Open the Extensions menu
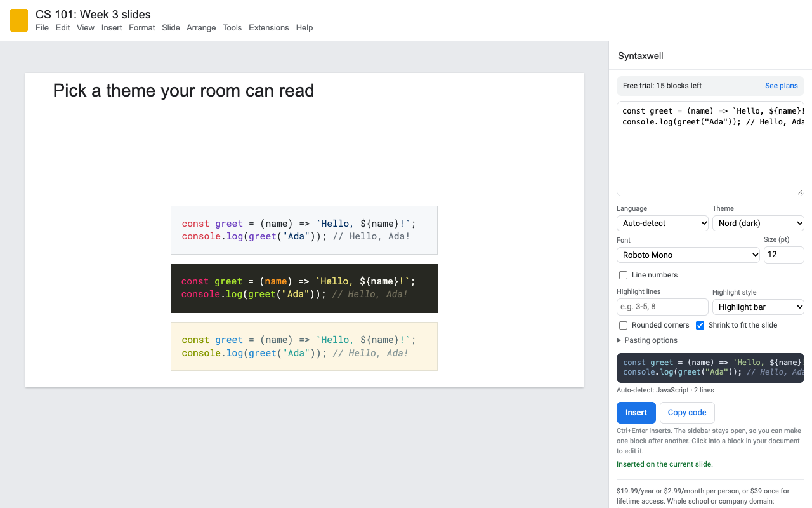 click(269, 28)
